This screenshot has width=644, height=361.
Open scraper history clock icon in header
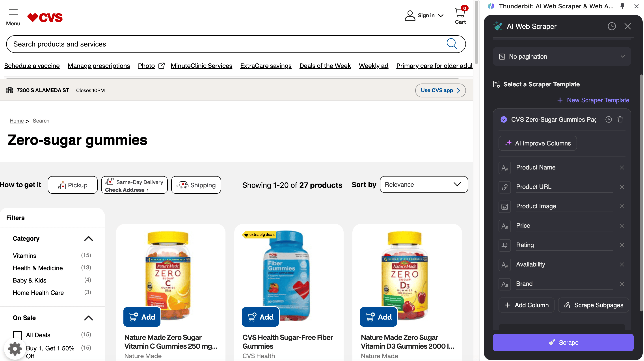pyautogui.click(x=612, y=26)
